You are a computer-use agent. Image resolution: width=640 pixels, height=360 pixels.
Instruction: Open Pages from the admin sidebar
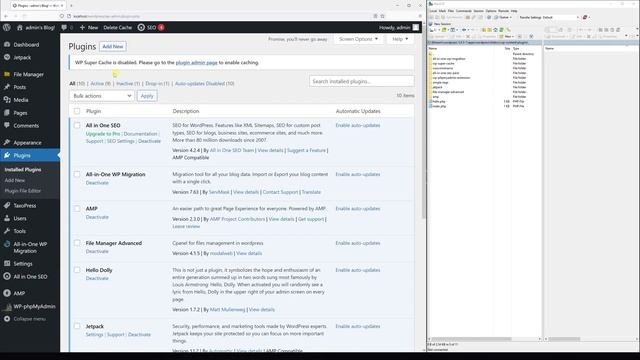[20, 113]
